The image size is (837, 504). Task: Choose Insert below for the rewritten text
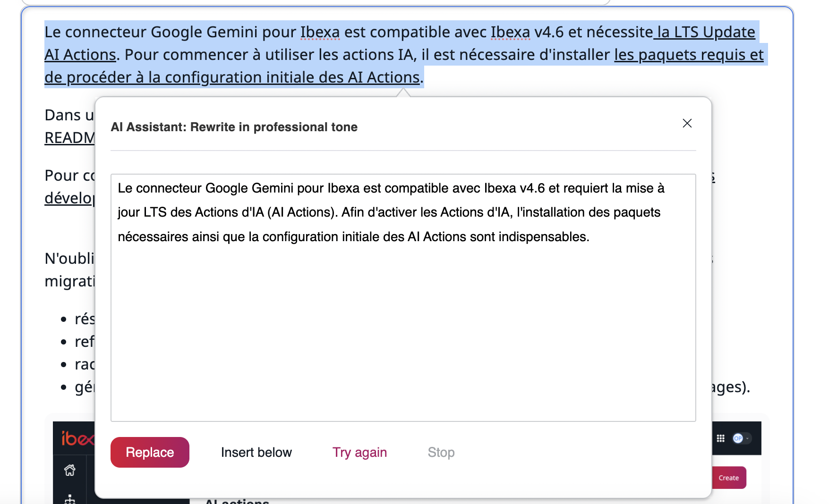pyautogui.click(x=256, y=452)
